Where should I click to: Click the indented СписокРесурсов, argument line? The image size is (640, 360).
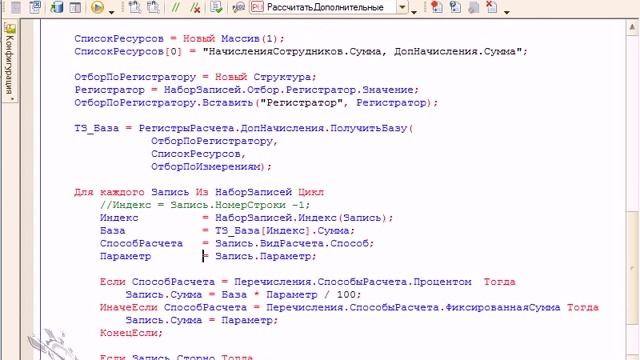pos(198,154)
